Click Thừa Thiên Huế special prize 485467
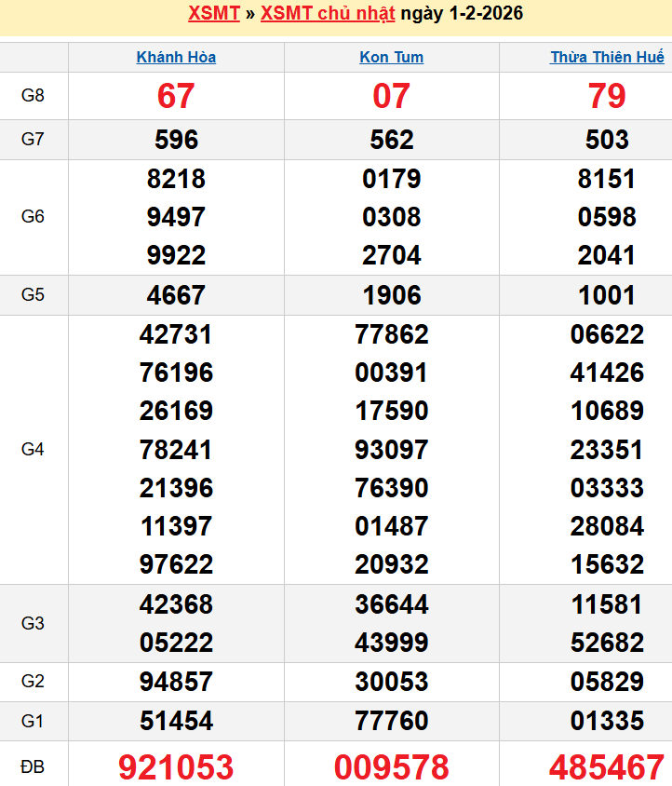 pos(607,767)
